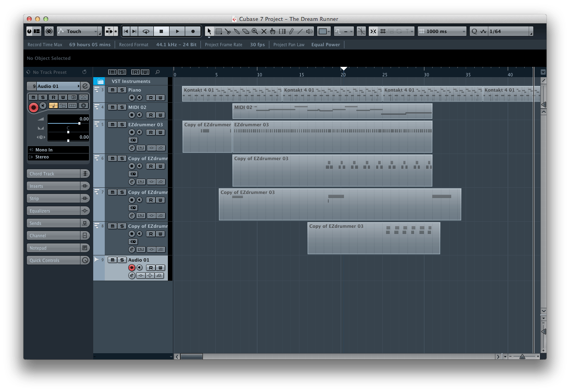
Task: Select the Mute X tool
Action: (x=264, y=31)
